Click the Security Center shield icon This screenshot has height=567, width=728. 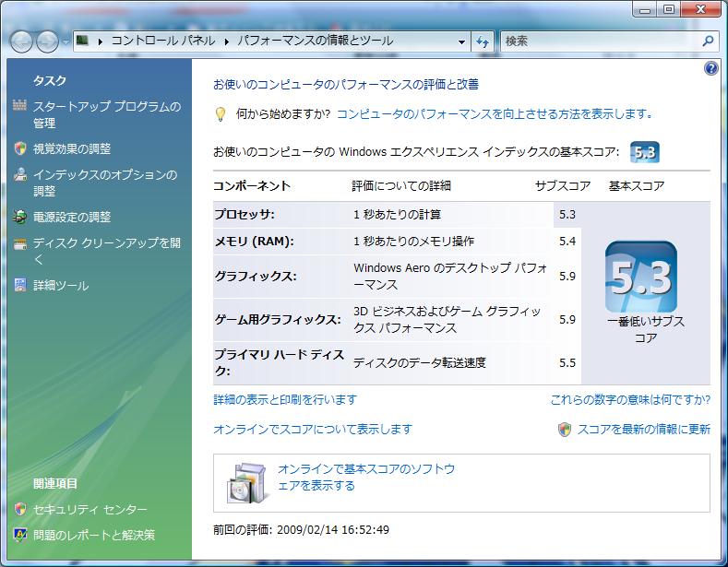(x=20, y=509)
